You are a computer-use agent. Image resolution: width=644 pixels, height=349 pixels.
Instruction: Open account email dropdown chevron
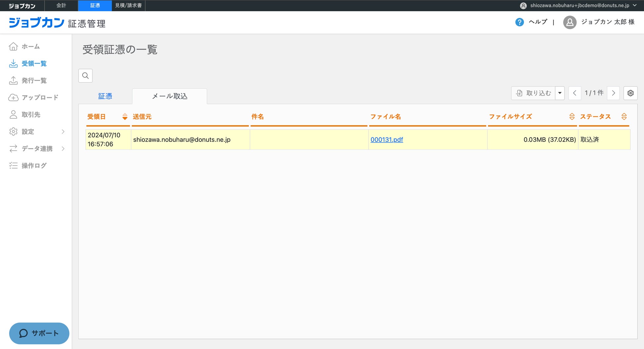coord(635,5)
